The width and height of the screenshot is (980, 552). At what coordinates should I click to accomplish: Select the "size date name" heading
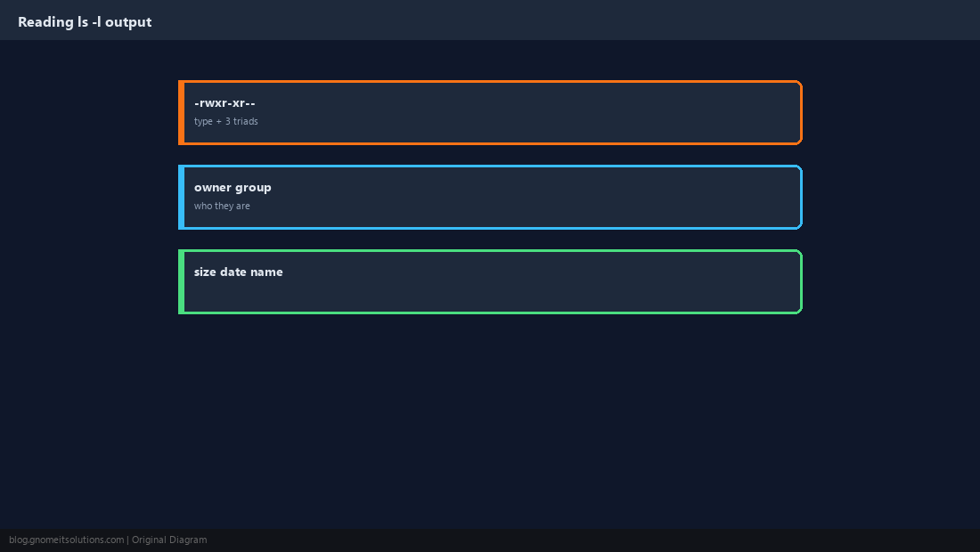238,272
